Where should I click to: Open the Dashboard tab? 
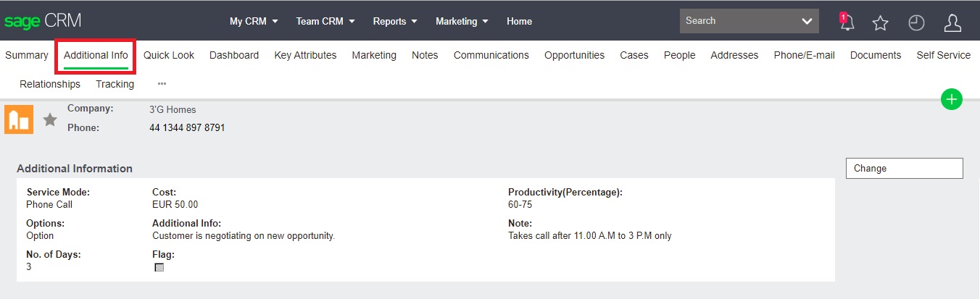click(x=234, y=55)
